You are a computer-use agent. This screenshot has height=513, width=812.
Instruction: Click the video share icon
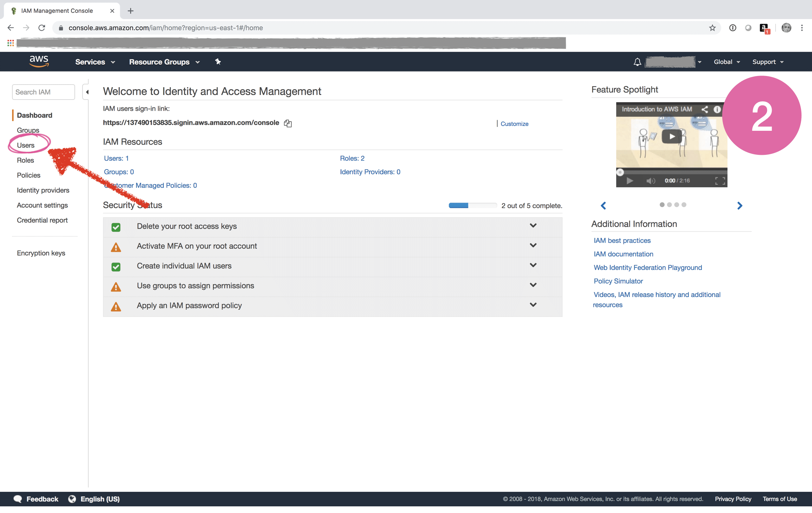coord(705,109)
